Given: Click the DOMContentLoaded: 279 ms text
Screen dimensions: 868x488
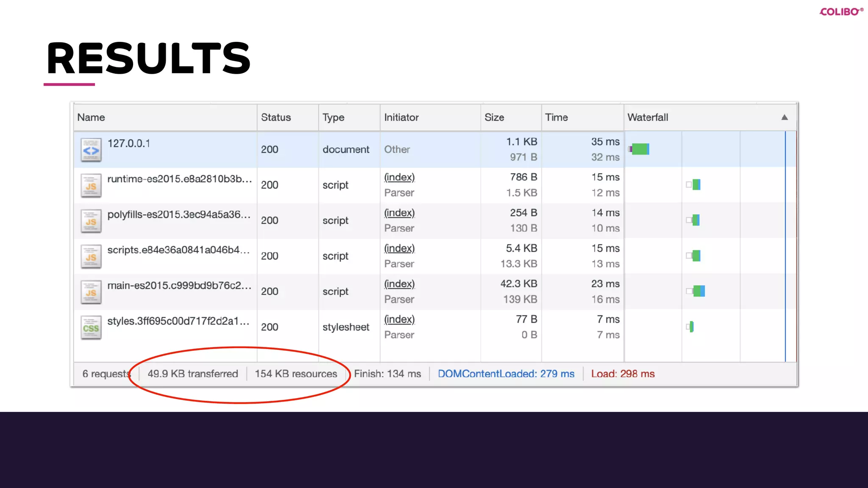Looking at the screenshot, I should click(x=506, y=374).
